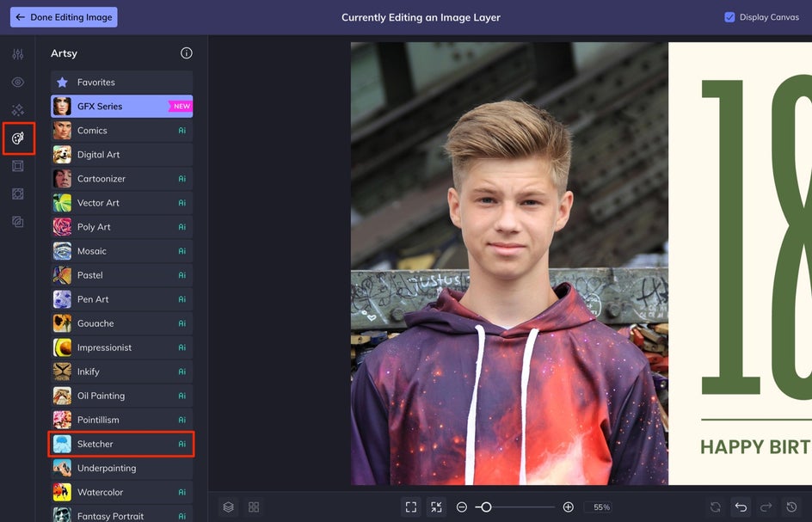
Task: Click the Artsy info icon
Action: tap(187, 52)
